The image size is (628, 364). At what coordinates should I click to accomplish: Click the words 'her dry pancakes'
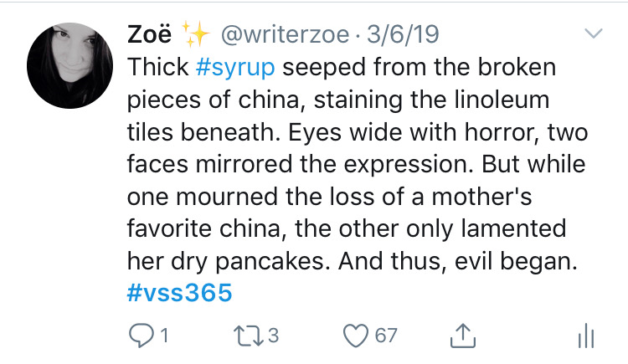225,261
